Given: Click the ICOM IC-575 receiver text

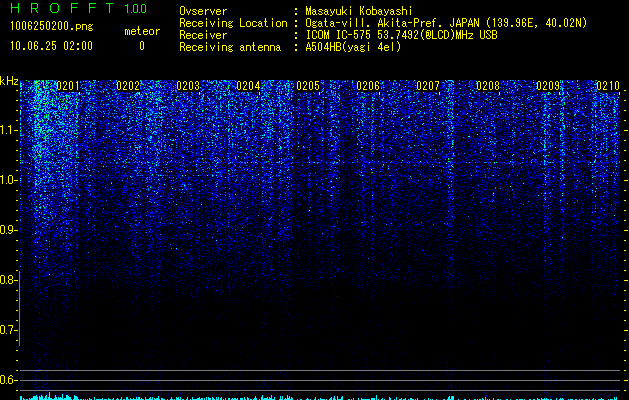Looking at the screenshot, I should [x=401, y=35].
